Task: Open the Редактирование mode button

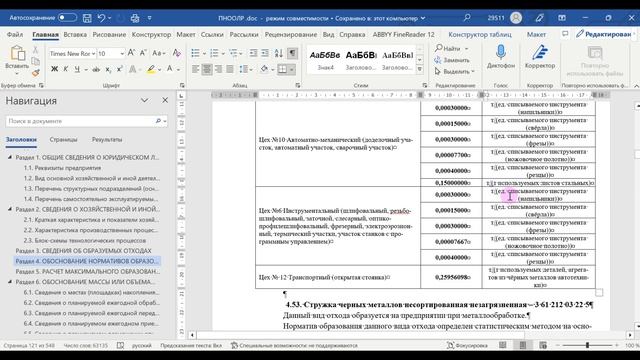Action: point(604,34)
